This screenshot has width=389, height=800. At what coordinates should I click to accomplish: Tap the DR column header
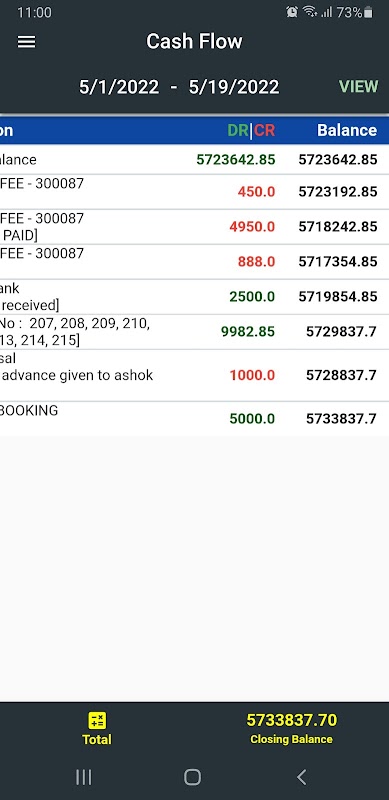point(238,131)
